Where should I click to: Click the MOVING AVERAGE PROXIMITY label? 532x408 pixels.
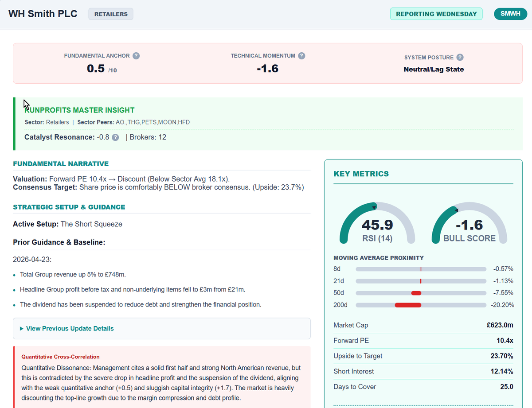379,258
